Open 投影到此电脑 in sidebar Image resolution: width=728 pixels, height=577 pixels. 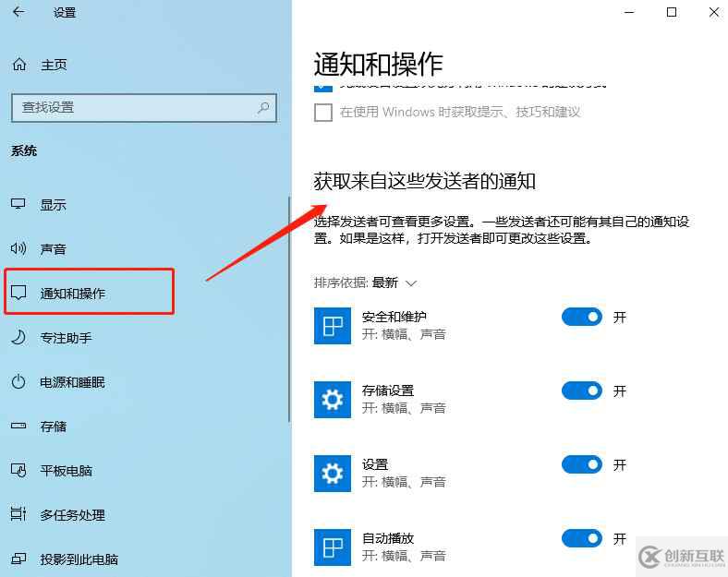[x=79, y=559]
